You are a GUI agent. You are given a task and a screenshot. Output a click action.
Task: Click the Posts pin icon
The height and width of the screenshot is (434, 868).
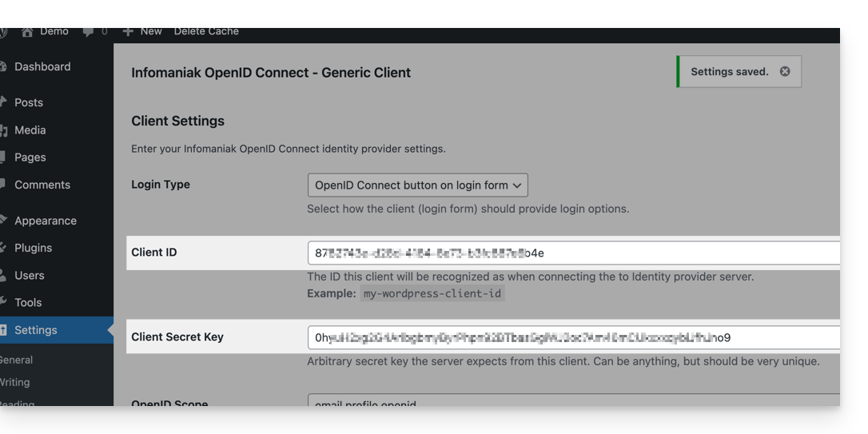pyautogui.click(x=3, y=102)
